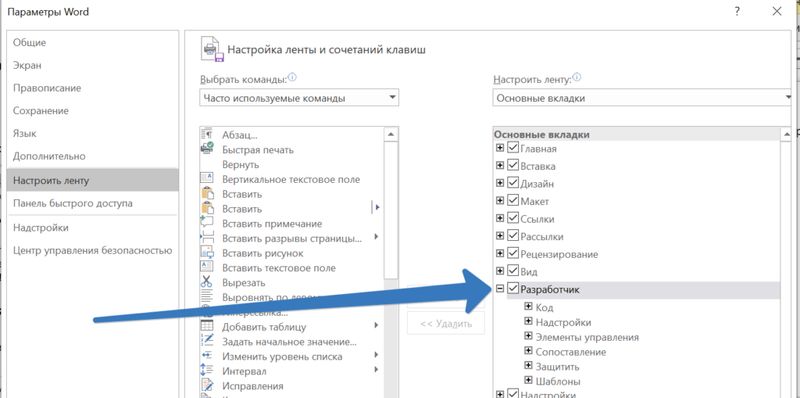Expand the Сопоставление group

click(x=529, y=352)
